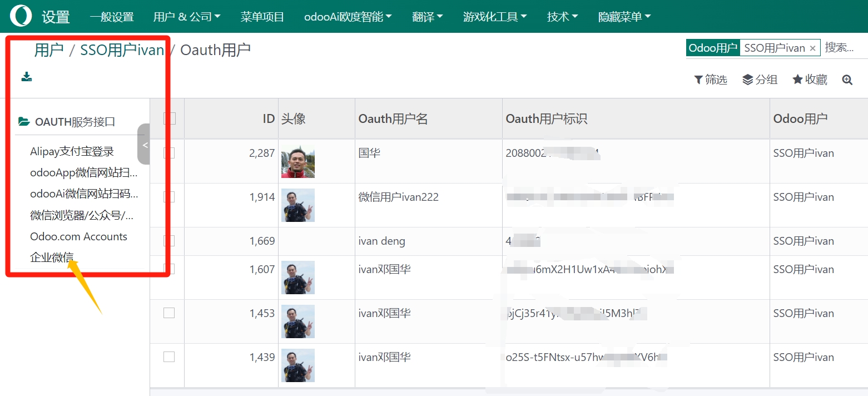
Task: Check the row with ID 2,287
Action: click(169, 153)
